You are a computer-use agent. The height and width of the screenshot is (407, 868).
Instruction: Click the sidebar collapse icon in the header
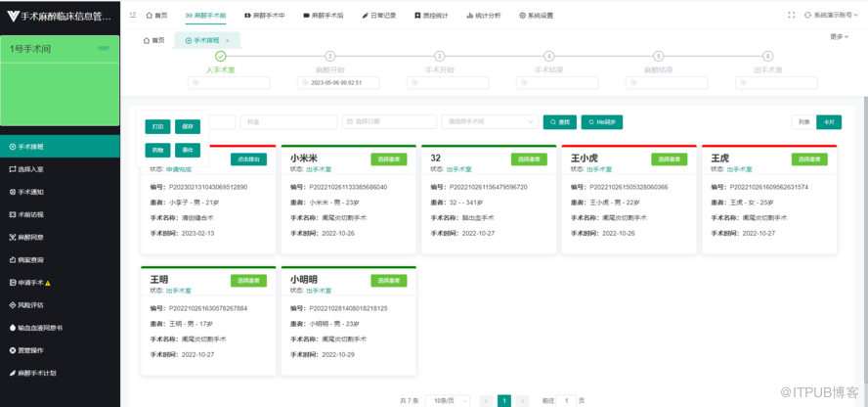[133, 15]
